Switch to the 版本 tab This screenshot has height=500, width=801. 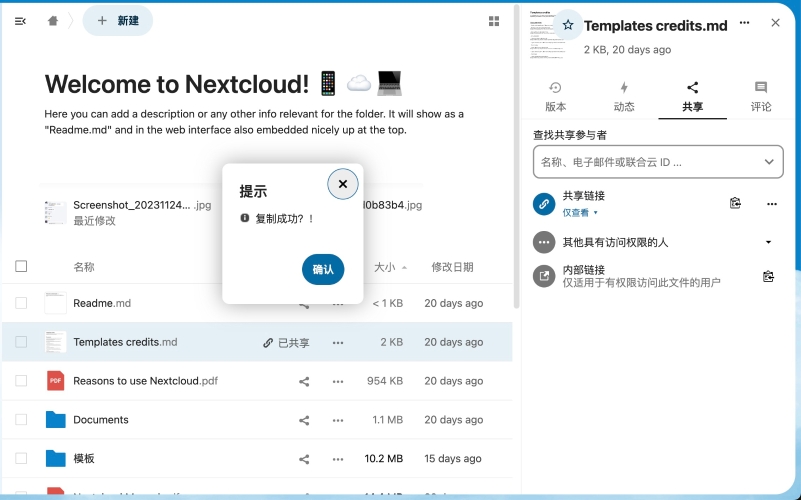[555, 96]
